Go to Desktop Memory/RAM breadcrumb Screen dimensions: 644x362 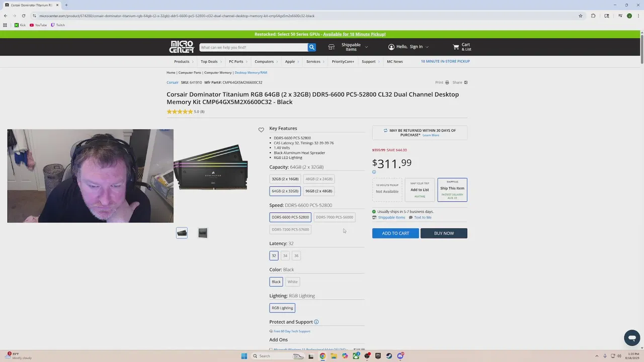point(251,72)
